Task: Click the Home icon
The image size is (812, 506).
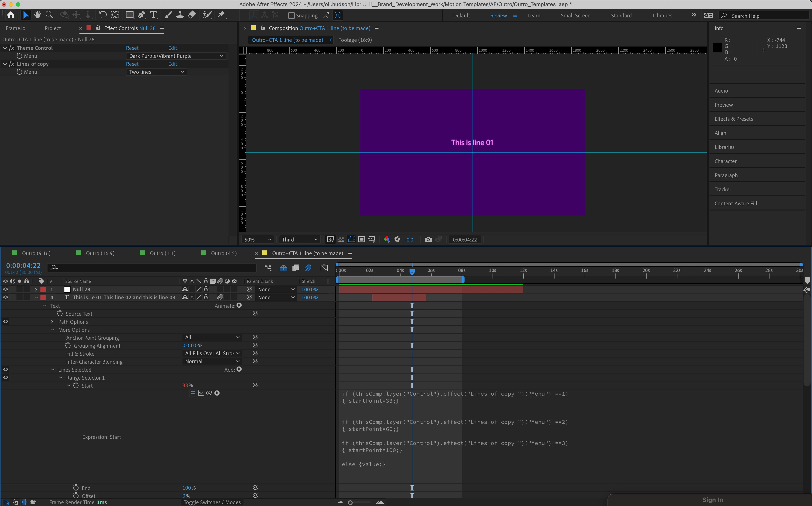Action: [x=11, y=15]
